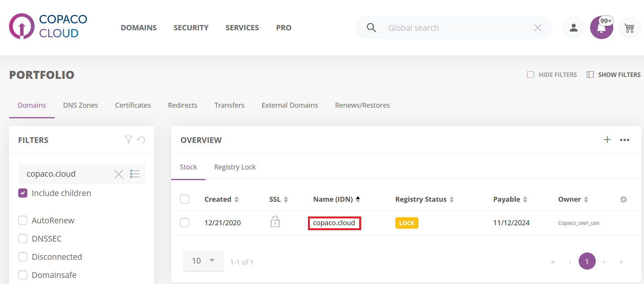This screenshot has height=284, width=644.
Task: Click the owner Copaco_own_use cell
Action: [579, 223]
